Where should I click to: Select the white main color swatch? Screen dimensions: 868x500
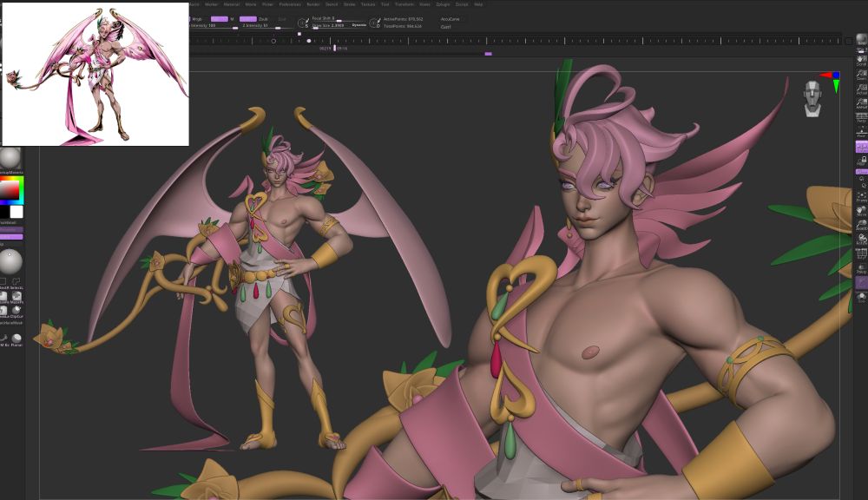click(x=16, y=212)
